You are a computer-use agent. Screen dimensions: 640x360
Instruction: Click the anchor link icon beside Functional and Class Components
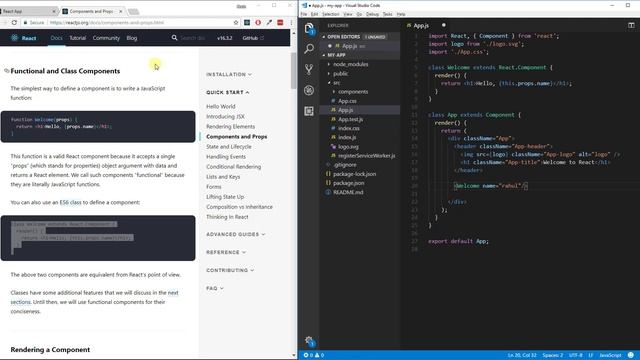click(6, 71)
